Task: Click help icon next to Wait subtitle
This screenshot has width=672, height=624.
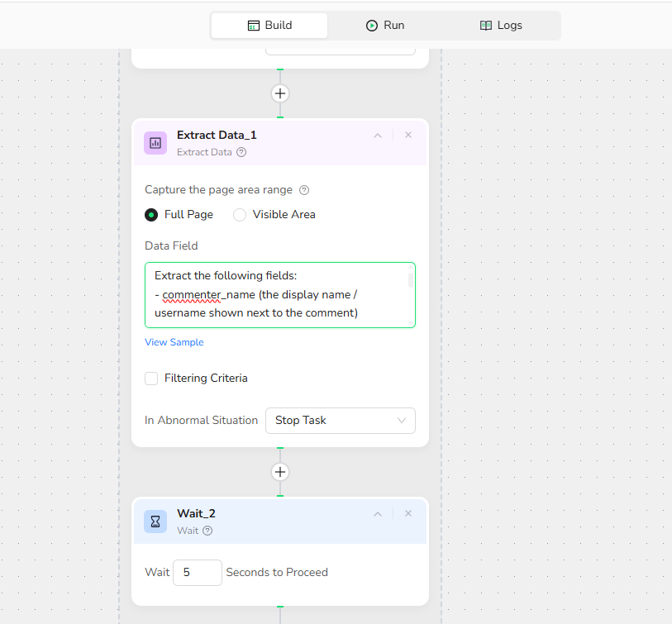Action: click(x=207, y=531)
